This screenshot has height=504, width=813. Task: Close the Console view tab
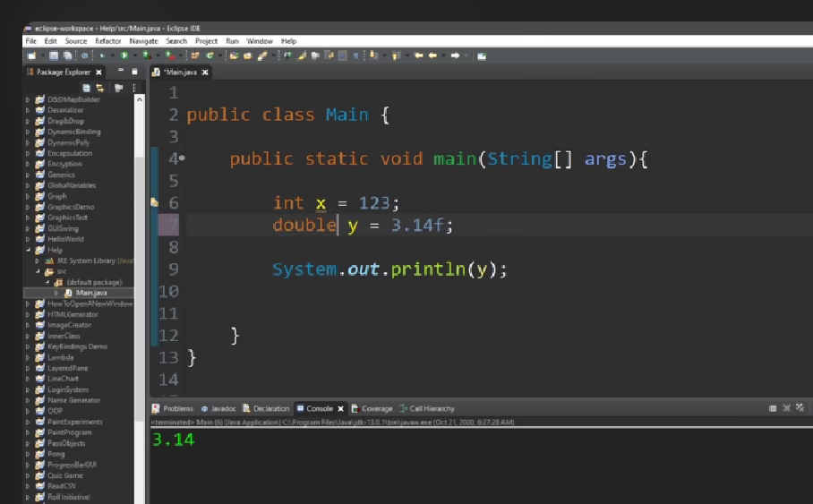pos(341,408)
